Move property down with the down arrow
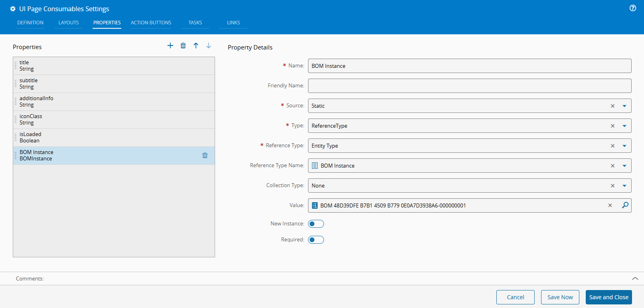Viewport: 644px width, 308px height. [209, 45]
